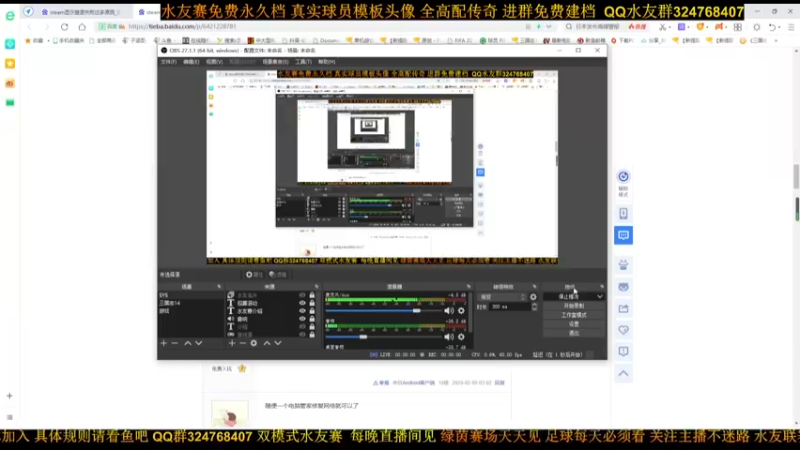Viewport: 800px width, 450px height.
Task: Open the address bar dropdown arrow
Action: [548, 27]
